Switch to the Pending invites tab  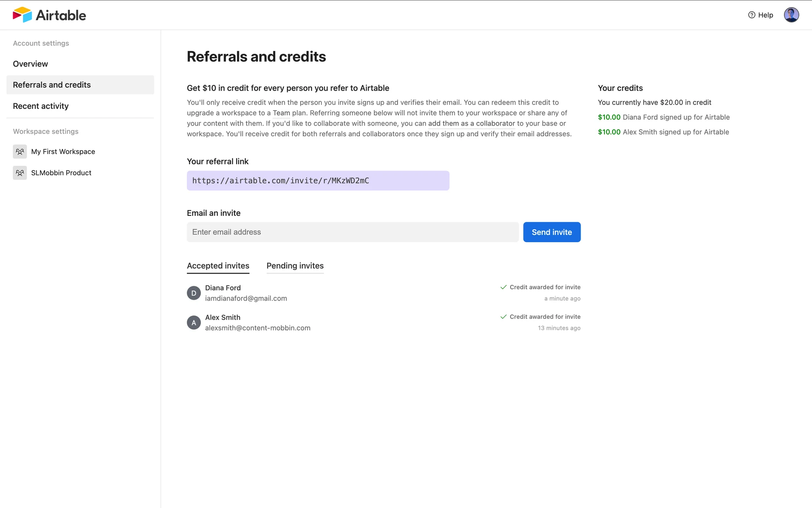pos(295,266)
